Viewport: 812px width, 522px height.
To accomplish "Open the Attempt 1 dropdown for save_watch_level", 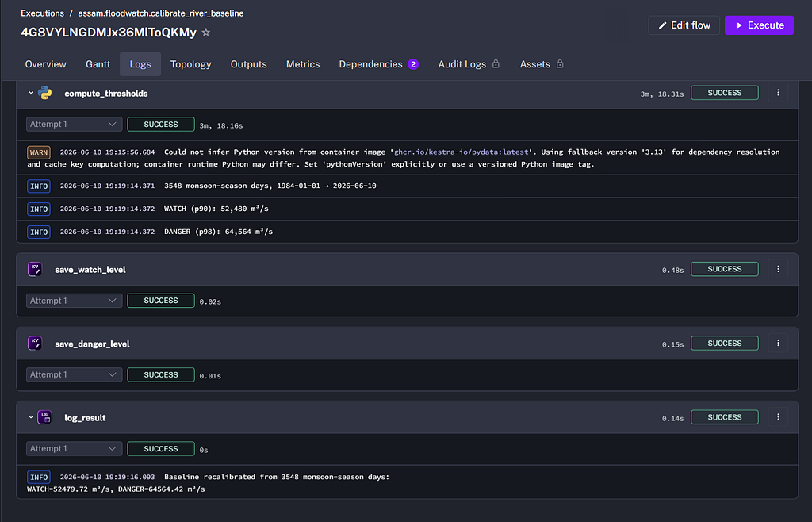I will point(74,301).
